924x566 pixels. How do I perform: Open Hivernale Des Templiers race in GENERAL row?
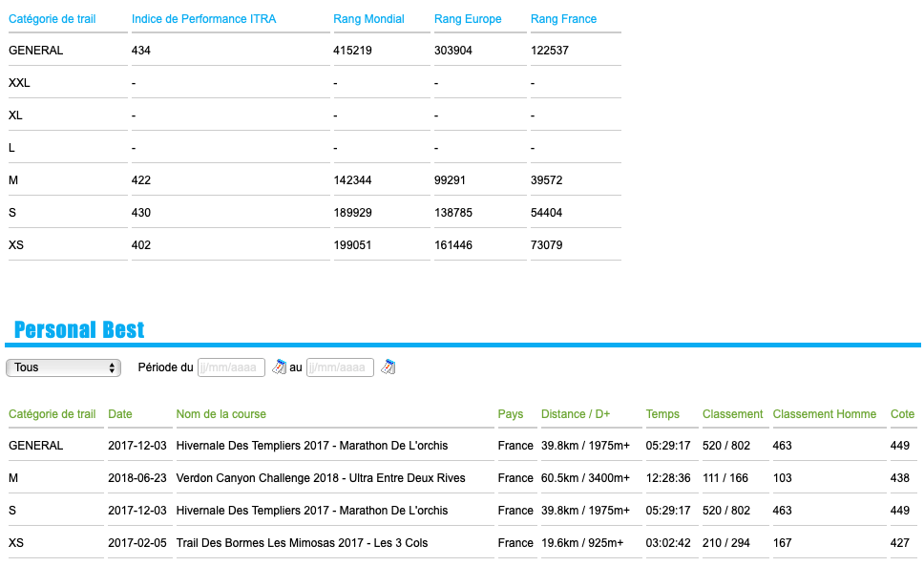[x=311, y=446]
